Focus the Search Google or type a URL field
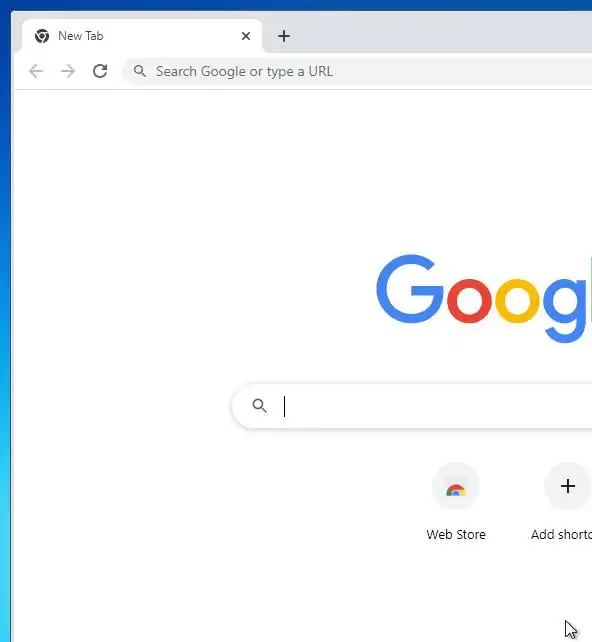Viewport: 592px width, 642px height. point(358,71)
